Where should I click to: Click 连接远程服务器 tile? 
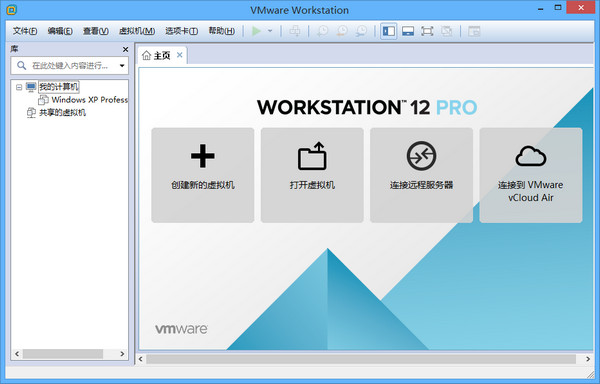click(x=421, y=175)
